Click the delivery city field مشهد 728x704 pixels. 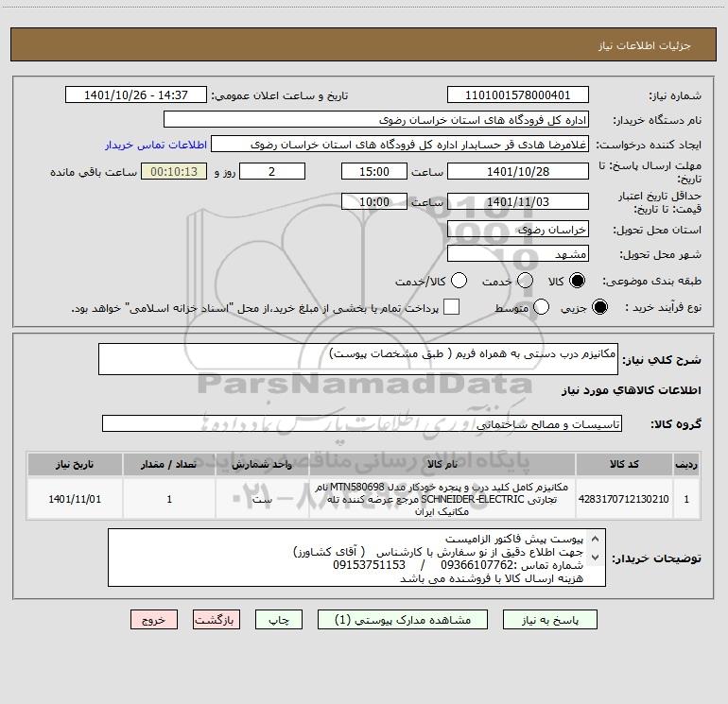(x=518, y=254)
